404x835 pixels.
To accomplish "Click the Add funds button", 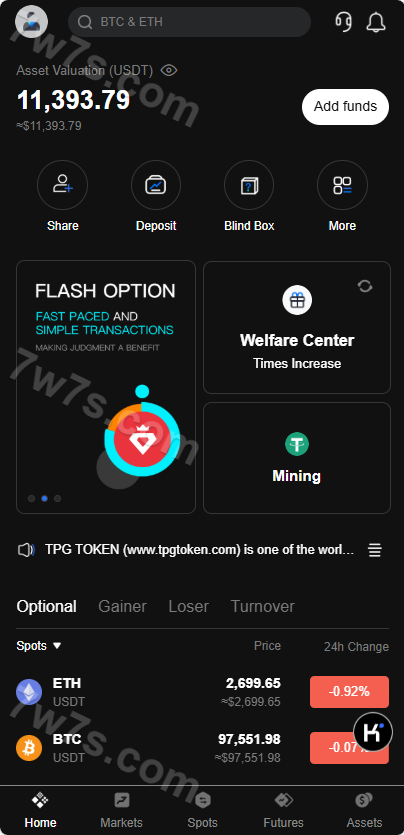I will [345, 107].
